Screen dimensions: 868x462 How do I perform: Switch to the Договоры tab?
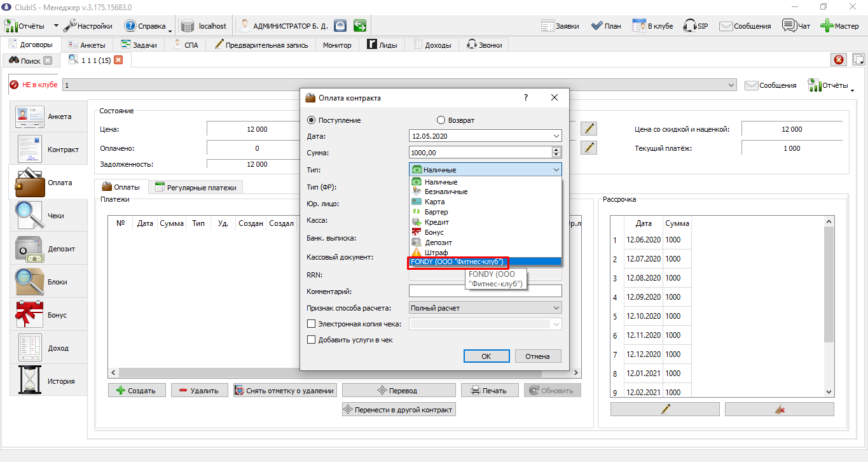[x=31, y=45]
